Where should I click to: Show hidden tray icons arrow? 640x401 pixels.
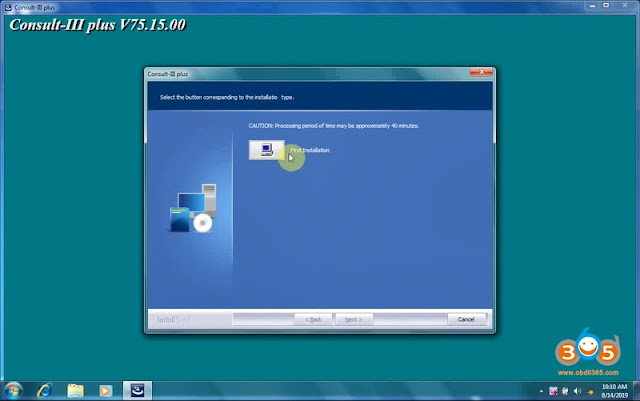541,391
